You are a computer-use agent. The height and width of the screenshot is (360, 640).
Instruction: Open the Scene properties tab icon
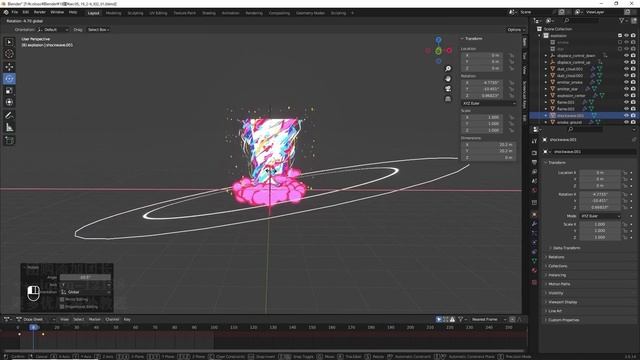pyautogui.click(x=534, y=181)
